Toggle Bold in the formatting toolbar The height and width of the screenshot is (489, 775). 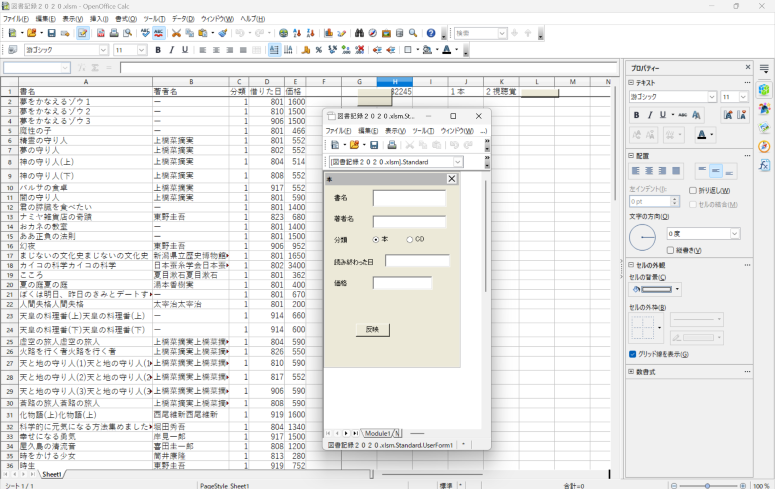pos(158,50)
